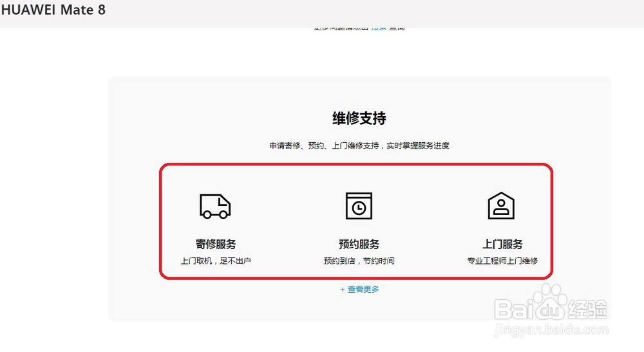Select the 预约到店，节约时间 description
The width and height of the screenshot is (644, 352).
click(x=359, y=261)
